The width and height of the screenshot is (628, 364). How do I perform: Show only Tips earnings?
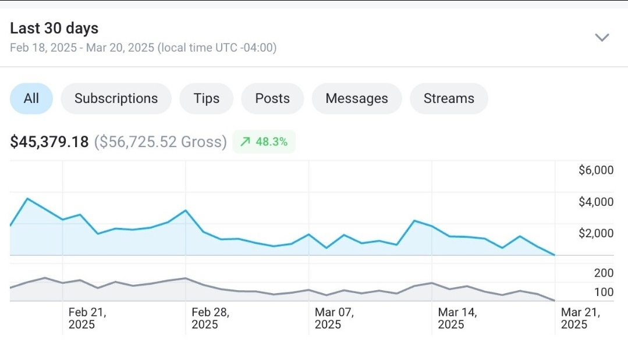tap(206, 98)
